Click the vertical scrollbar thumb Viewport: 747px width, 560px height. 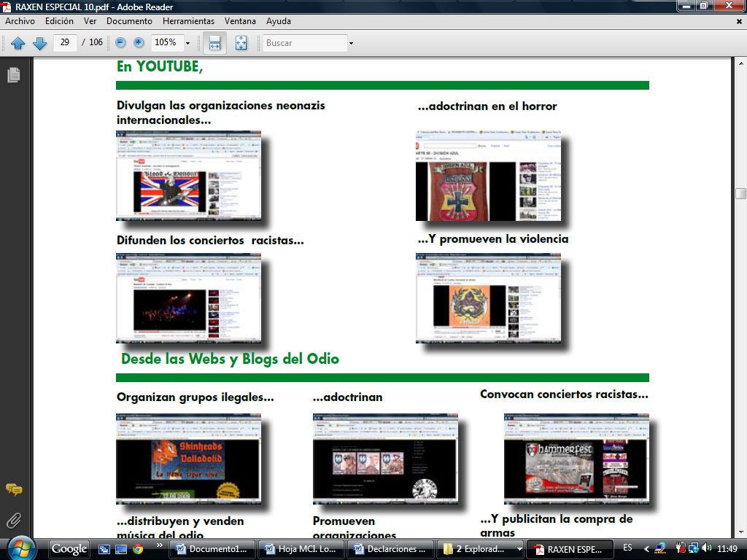click(x=740, y=193)
